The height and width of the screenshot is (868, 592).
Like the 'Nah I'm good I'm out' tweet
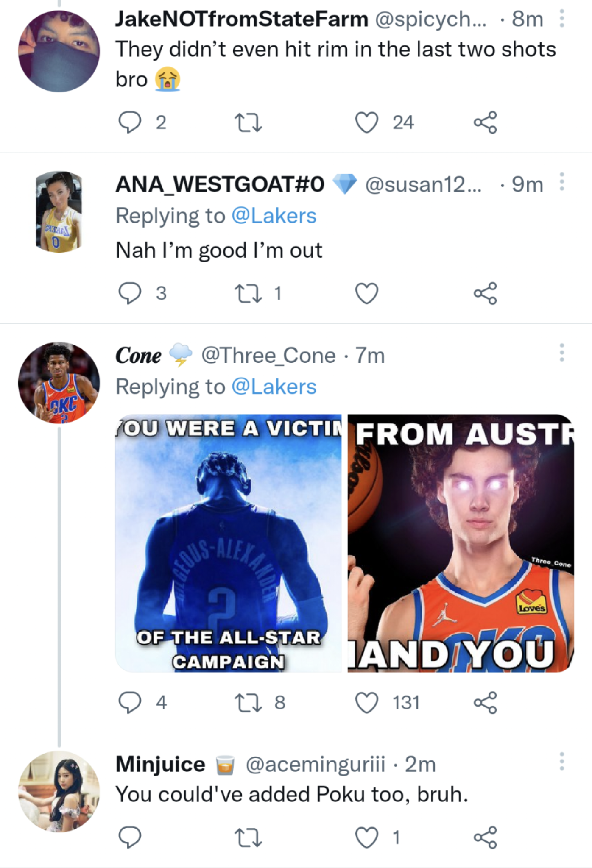pos(366,293)
